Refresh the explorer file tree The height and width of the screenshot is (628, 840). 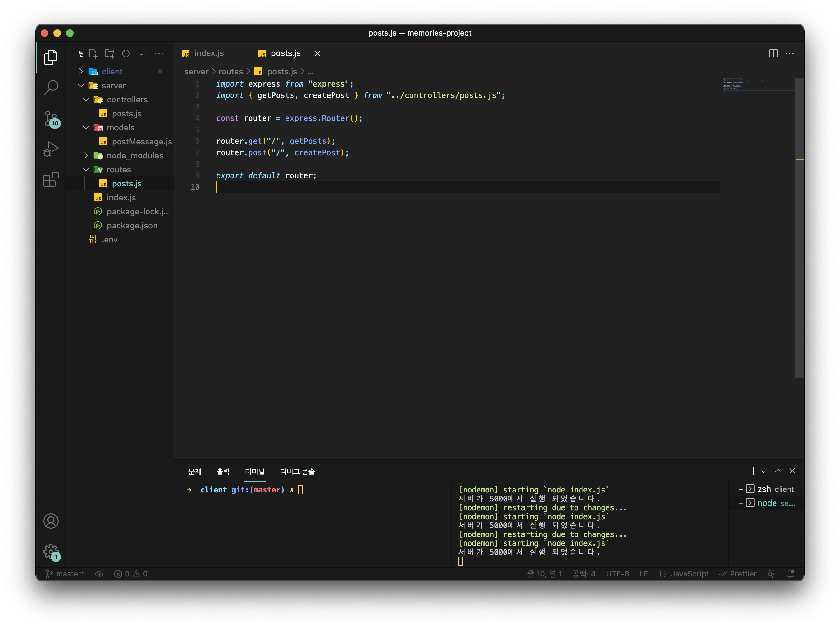click(x=126, y=53)
